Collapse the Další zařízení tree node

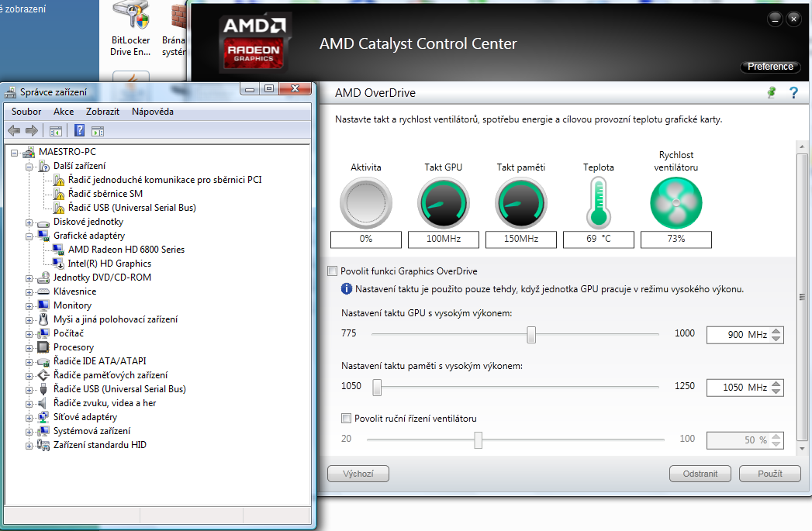(29, 167)
